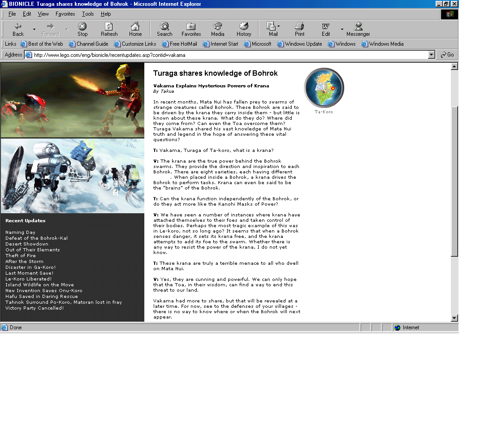Viewport: 493px width, 448px height.
Task: Open the Naming Day update
Action: 20,233
